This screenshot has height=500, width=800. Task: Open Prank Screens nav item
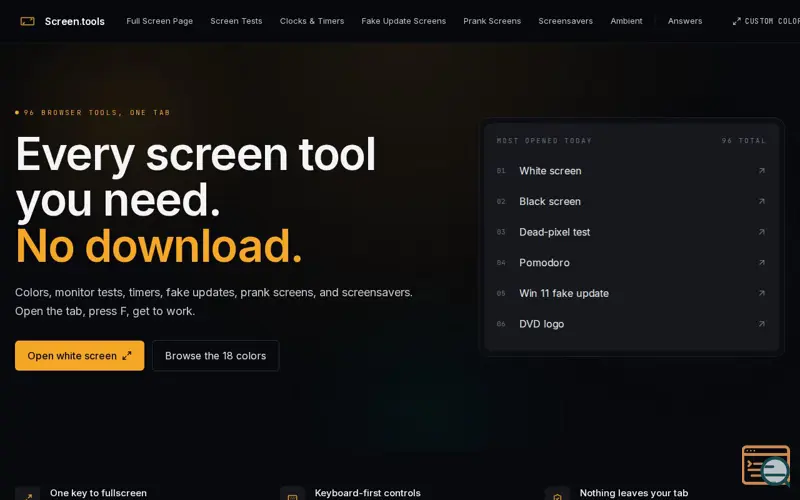[x=492, y=21]
